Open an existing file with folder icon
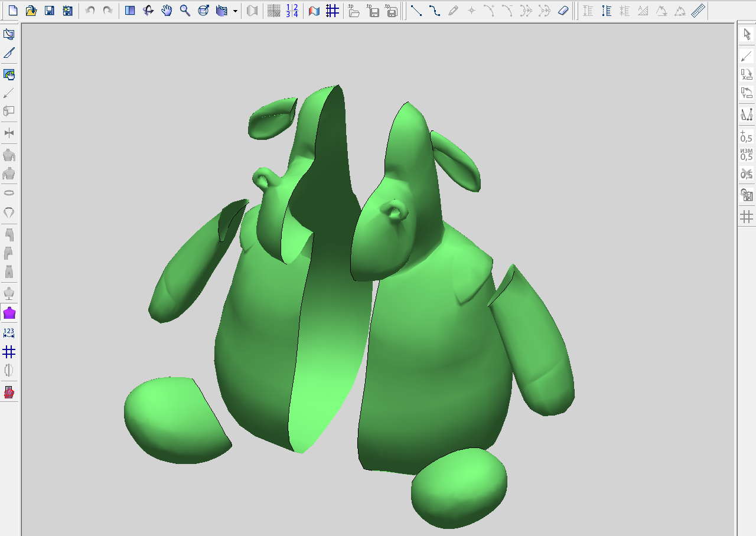 tap(31, 11)
